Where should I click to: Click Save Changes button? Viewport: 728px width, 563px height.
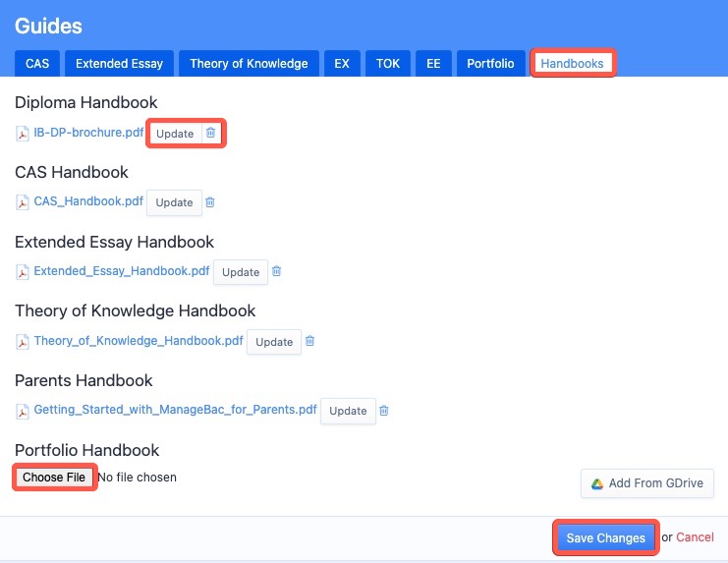point(605,537)
